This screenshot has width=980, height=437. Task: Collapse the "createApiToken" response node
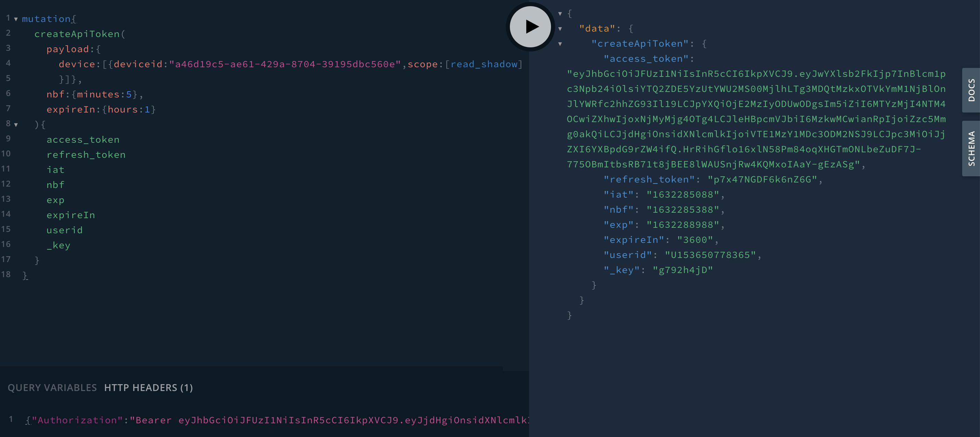(560, 44)
